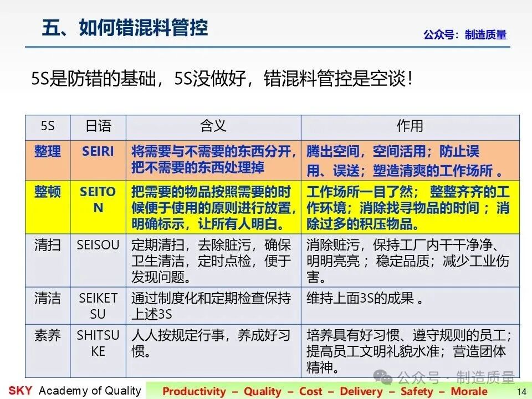Select the 作用 column header cell

pos(410,127)
